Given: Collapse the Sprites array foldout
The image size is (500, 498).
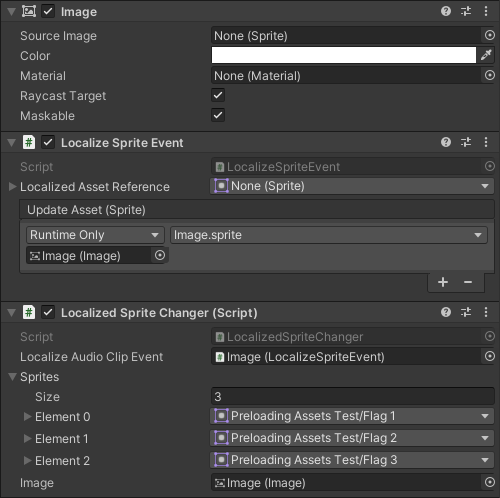Looking at the screenshot, I should pos(12,377).
